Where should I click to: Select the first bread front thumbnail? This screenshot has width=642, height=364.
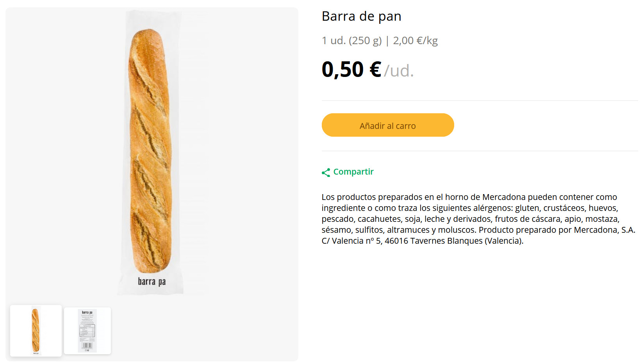(36, 330)
